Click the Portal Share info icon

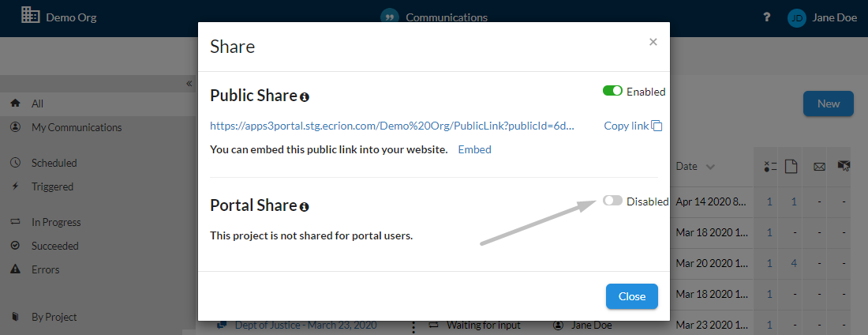point(305,207)
